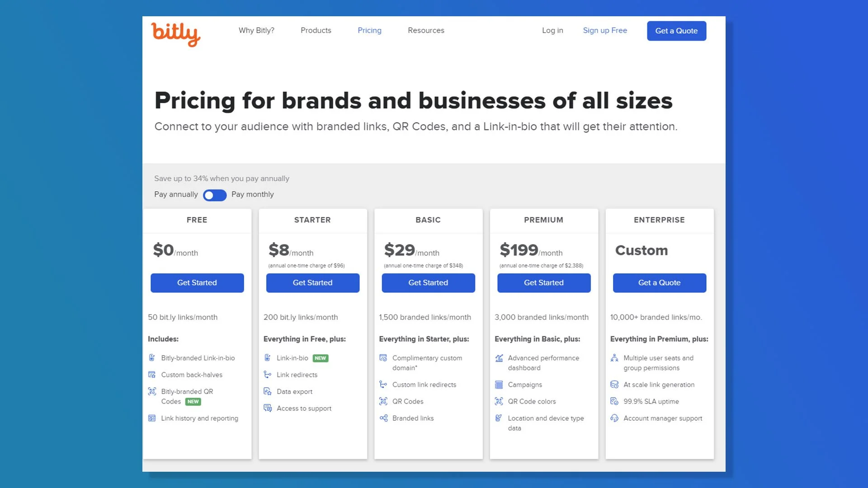Click the Bitly logo
868x488 pixels.
pyautogui.click(x=175, y=34)
